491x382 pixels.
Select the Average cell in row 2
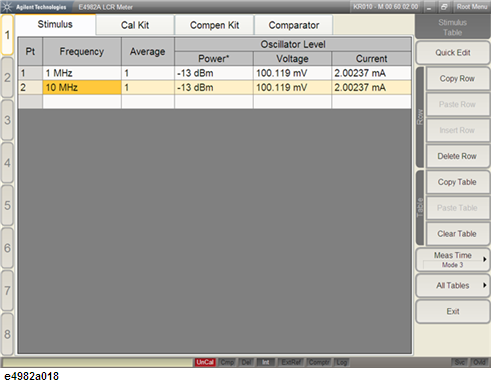[x=148, y=88]
